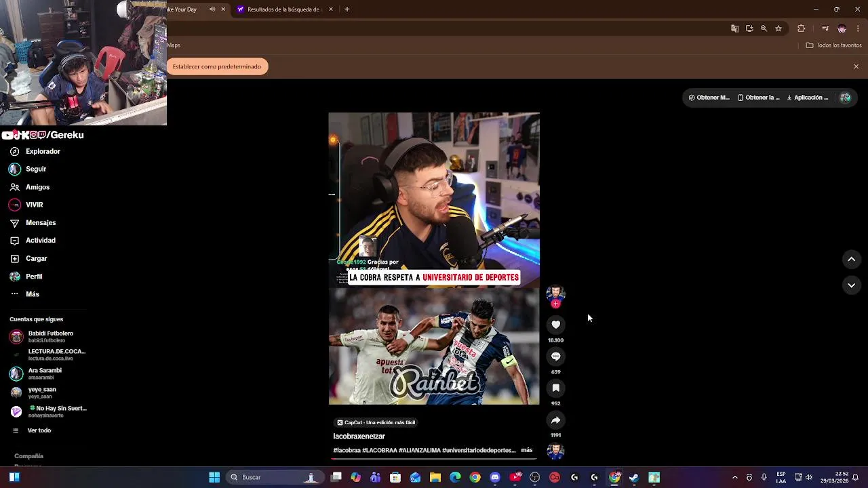Click the Establecer como predeterminado button
Image resolution: width=868 pixels, height=488 pixels.
pyautogui.click(x=217, y=66)
